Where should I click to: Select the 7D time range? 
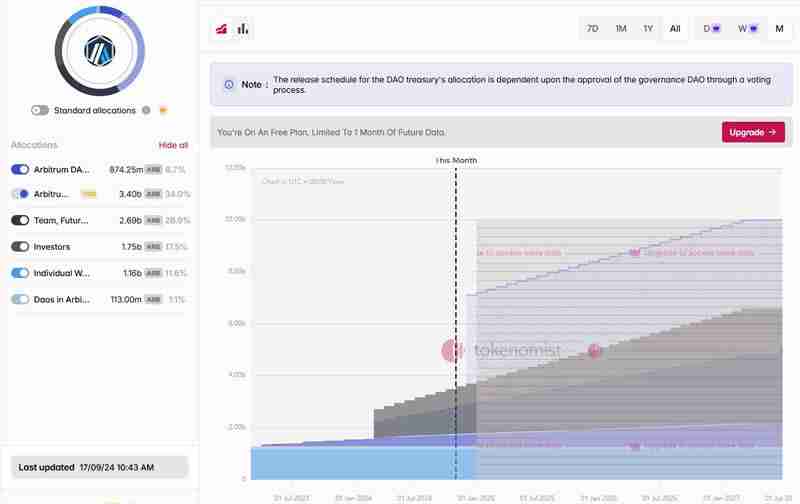coord(593,29)
